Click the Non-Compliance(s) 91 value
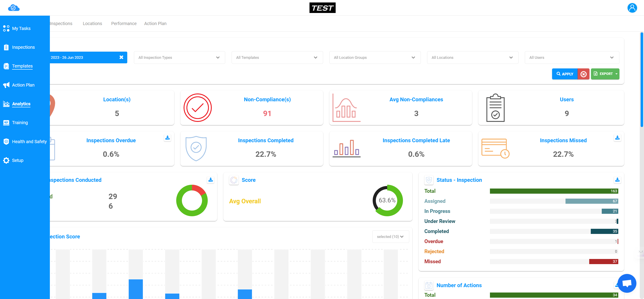This screenshot has height=299, width=644. 267,114
